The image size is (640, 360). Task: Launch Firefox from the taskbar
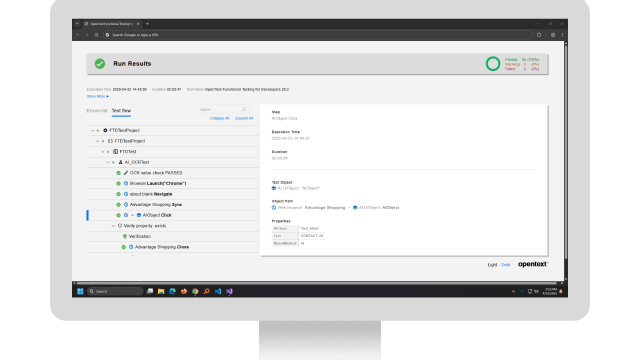[x=184, y=291]
